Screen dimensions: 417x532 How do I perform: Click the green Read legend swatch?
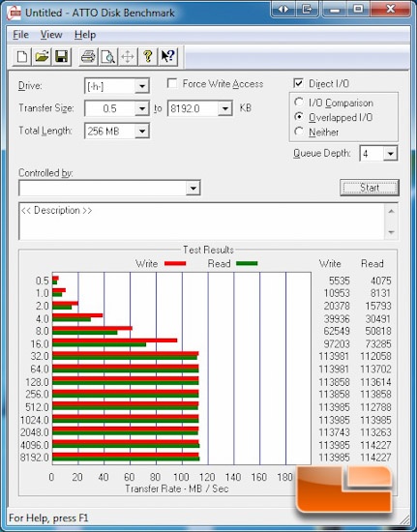pyautogui.click(x=247, y=264)
